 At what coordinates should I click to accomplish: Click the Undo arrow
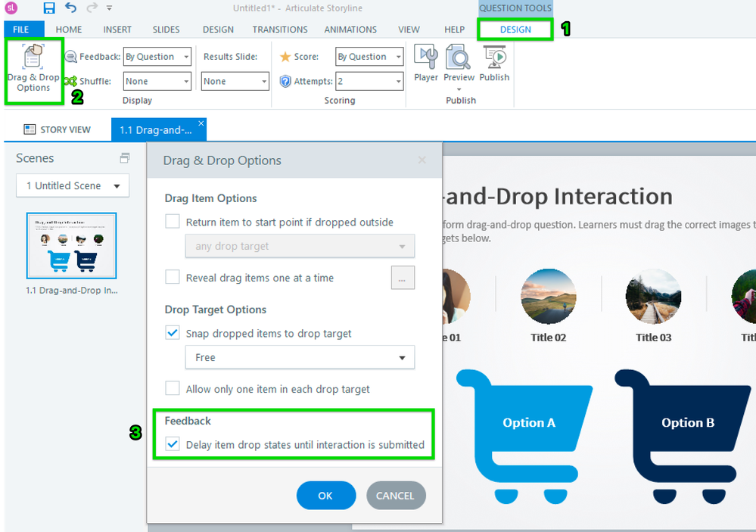click(70, 8)
